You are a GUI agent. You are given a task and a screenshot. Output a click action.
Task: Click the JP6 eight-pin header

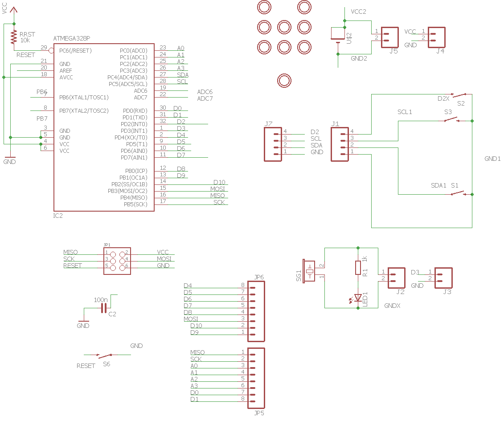(256, 308)
